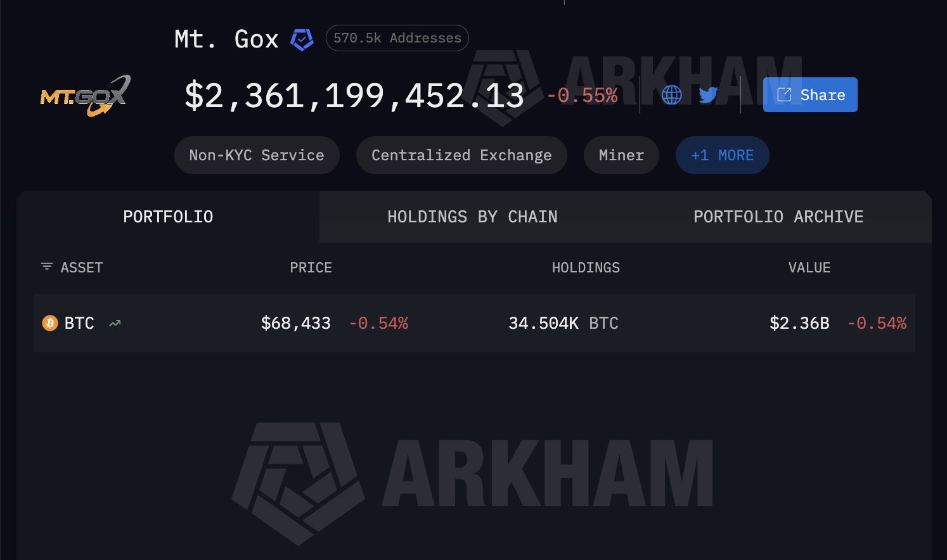Click the Mt. Gox logo
947x560 pixels.
pyautogui.click(x=84, y=95)
